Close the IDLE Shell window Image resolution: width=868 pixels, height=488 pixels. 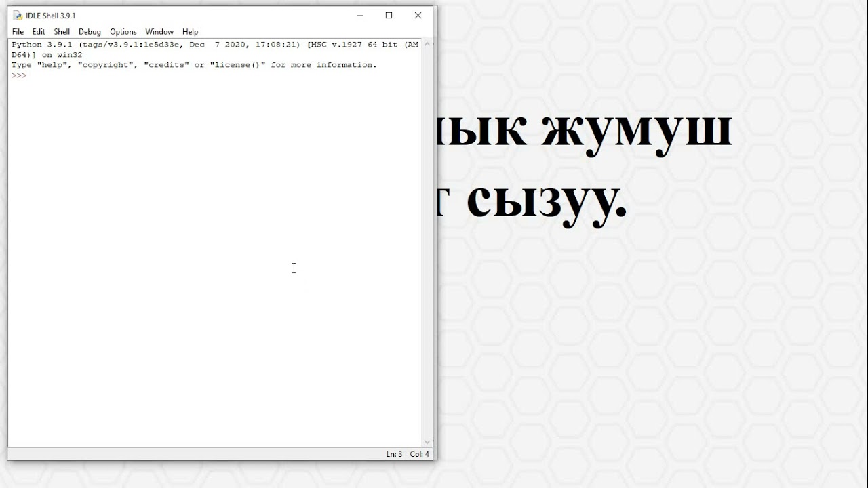[x=418, y=16]
